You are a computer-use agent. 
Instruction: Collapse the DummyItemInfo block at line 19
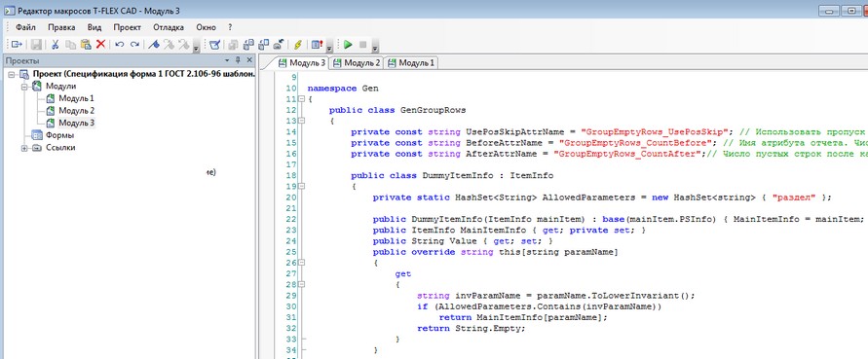pyautogui.click(x=301, y=187)
